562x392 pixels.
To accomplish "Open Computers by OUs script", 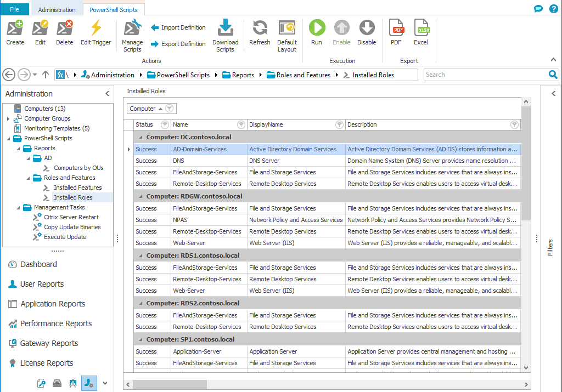I will (x=78, y=168).
